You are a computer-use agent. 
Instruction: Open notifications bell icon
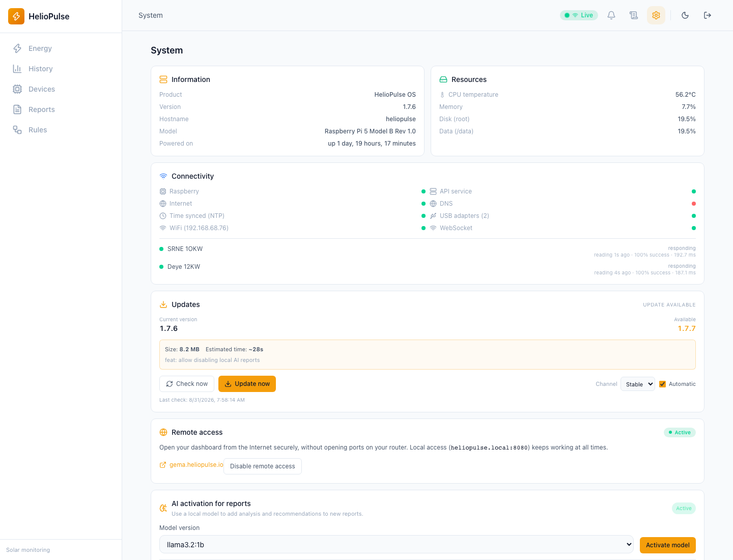click(611, 15)
